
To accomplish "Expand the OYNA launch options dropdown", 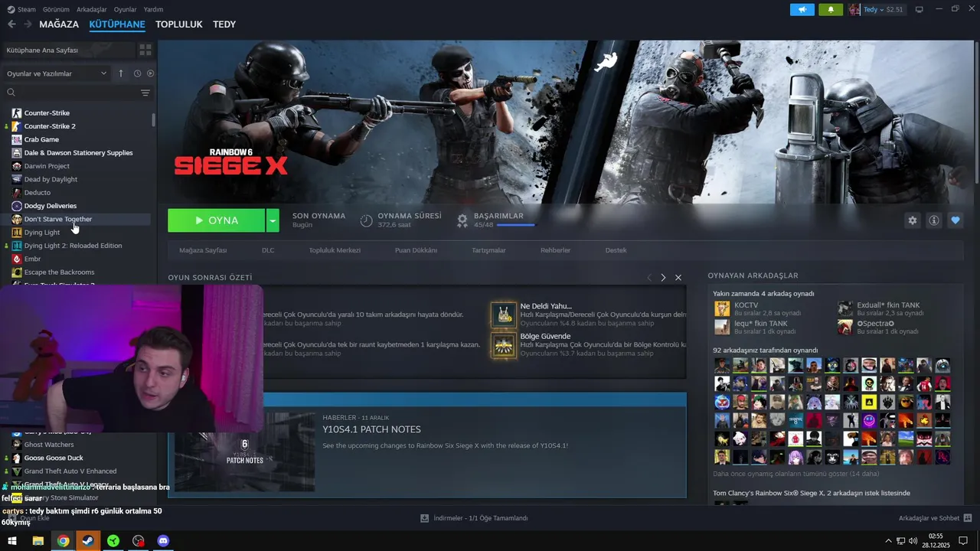I will (x=273, y=220).
